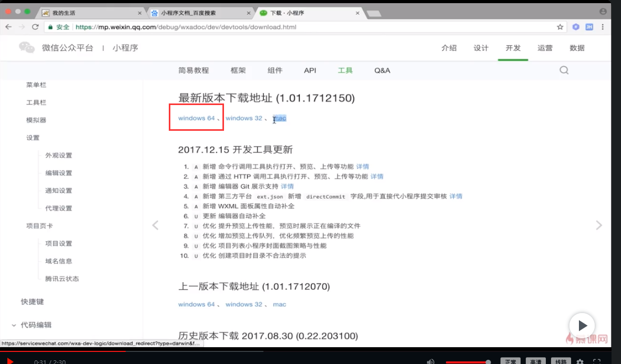
Task: Go to the Q&A sub-navigation
Action: point(382,70)
